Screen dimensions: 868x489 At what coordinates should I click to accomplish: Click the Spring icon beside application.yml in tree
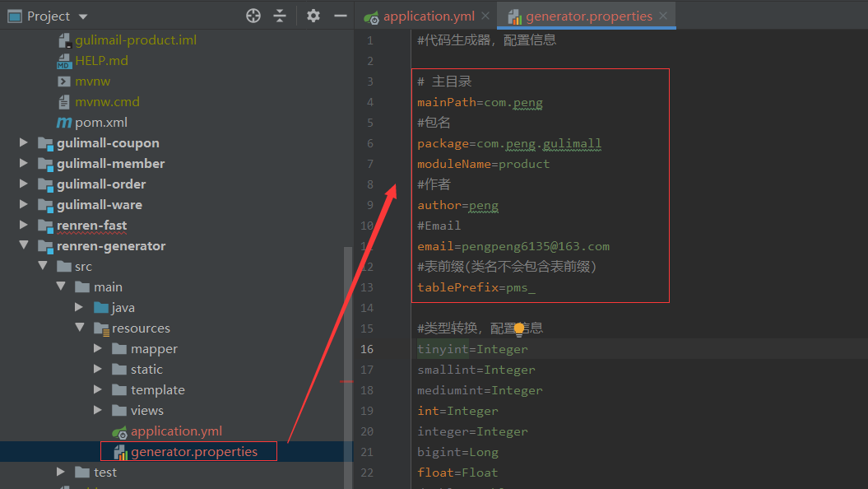119,432
